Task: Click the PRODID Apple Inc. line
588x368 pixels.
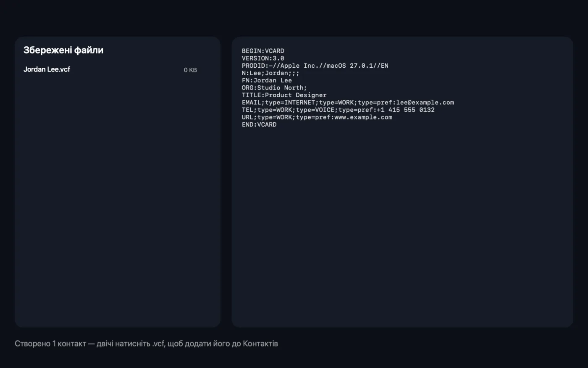Action: (315, 66)
